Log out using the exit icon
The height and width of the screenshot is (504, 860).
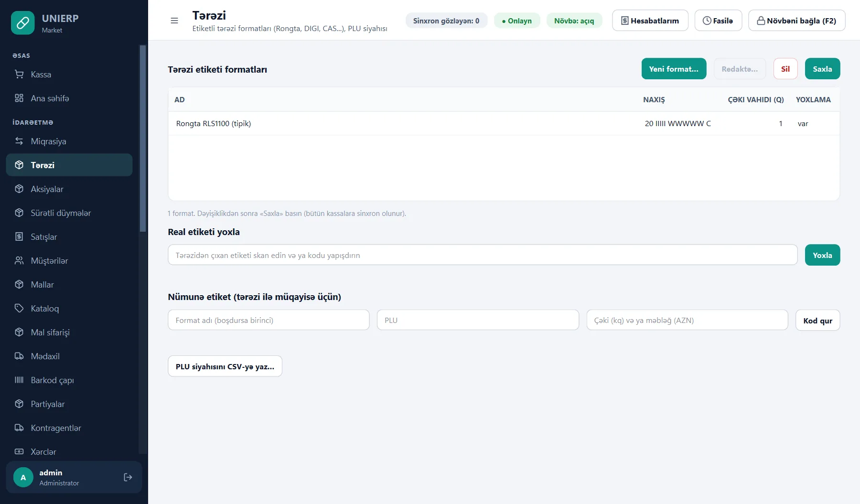(128, 477)
